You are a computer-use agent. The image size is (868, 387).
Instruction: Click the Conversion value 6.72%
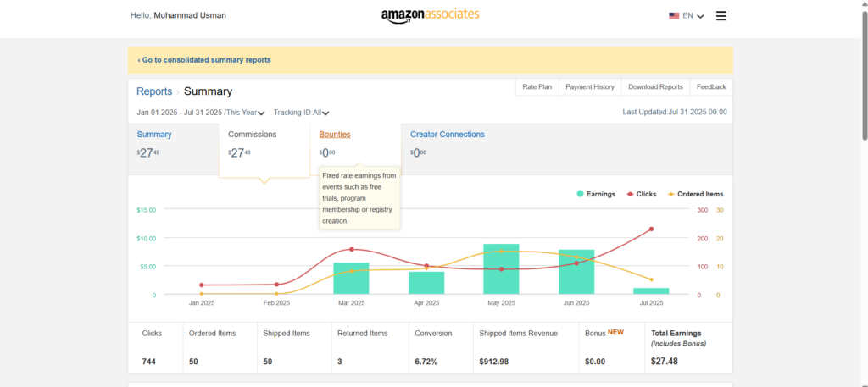coord(426,362)
